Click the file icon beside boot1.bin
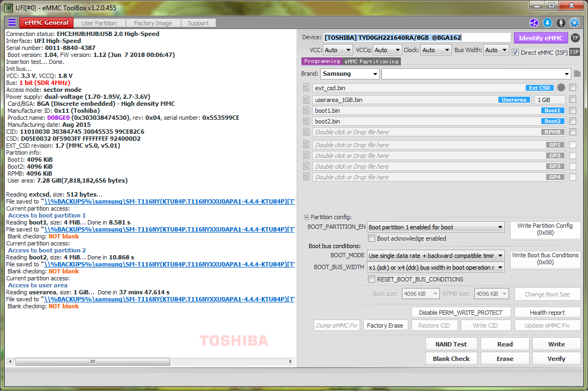 tap(306, 111)
